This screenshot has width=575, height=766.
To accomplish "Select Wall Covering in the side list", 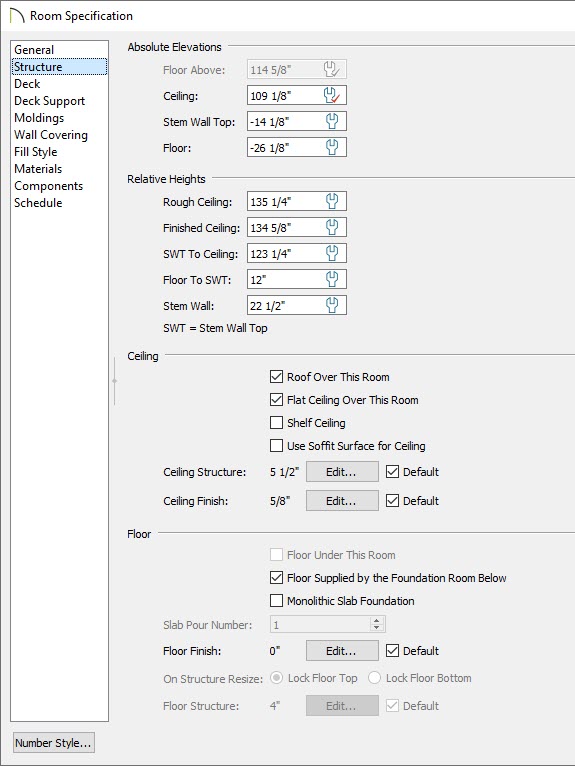I will 51,135.
